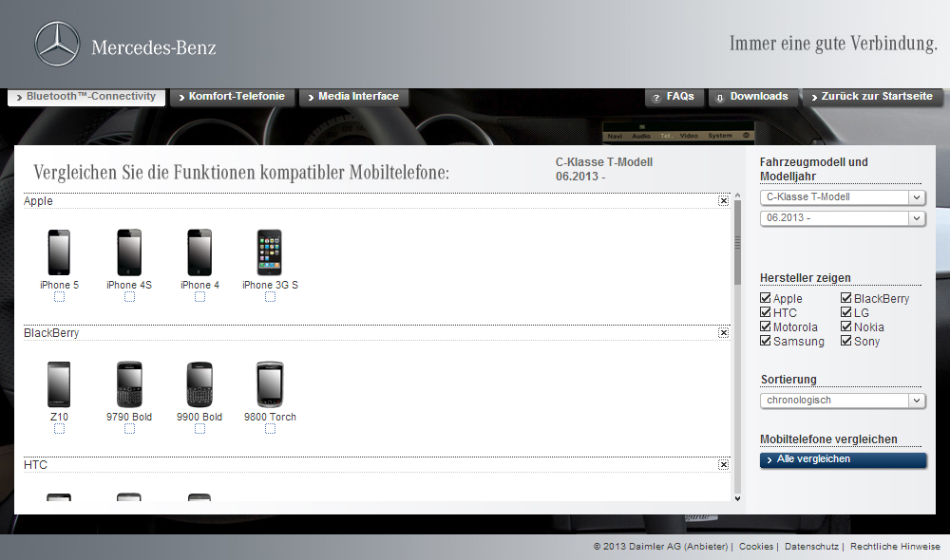This screenshot has width=950, height=560.
Task: Open the chronologisch sorting dropdown
Action: click(x=842, y=401)
